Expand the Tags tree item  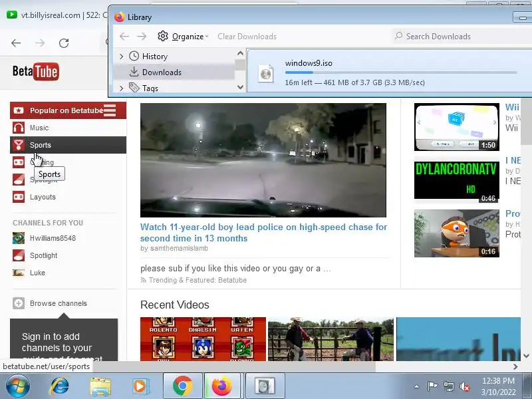pos(122,88)
